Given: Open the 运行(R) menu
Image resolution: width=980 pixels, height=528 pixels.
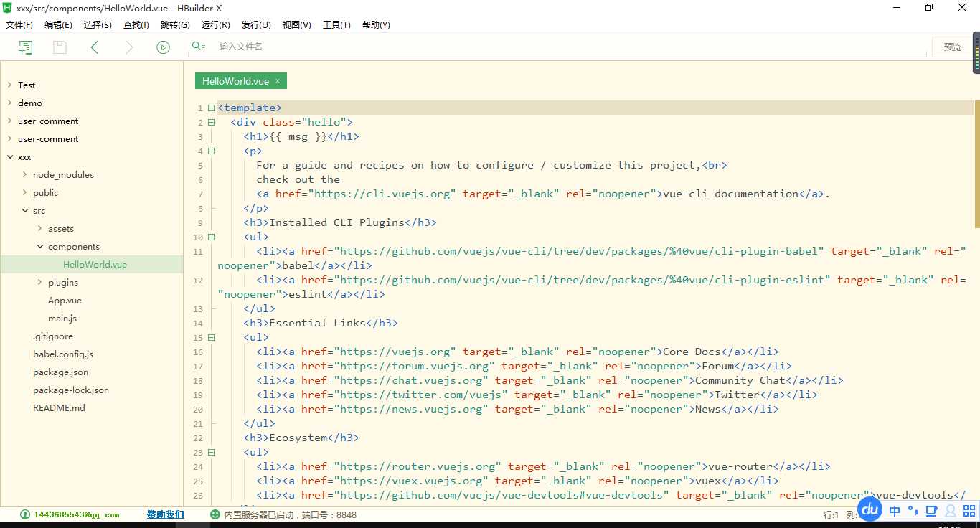Looking at the screenshot, I should (x=216, y=25).
